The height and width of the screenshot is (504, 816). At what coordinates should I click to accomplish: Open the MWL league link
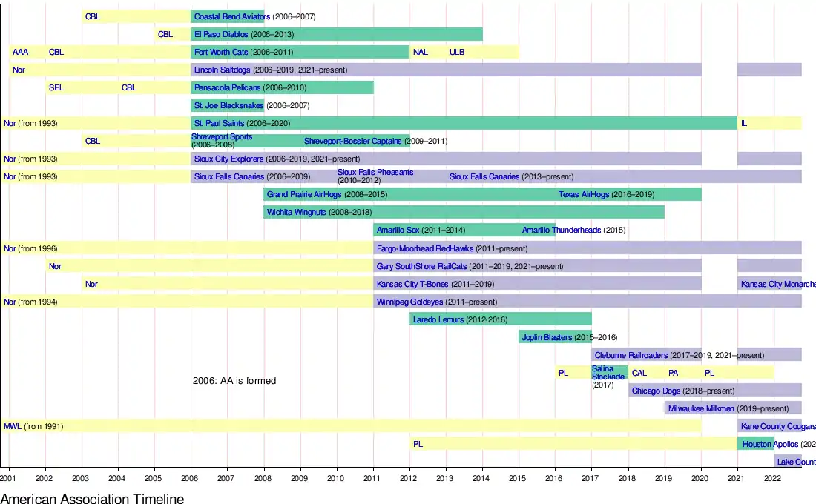coord(12,426)
